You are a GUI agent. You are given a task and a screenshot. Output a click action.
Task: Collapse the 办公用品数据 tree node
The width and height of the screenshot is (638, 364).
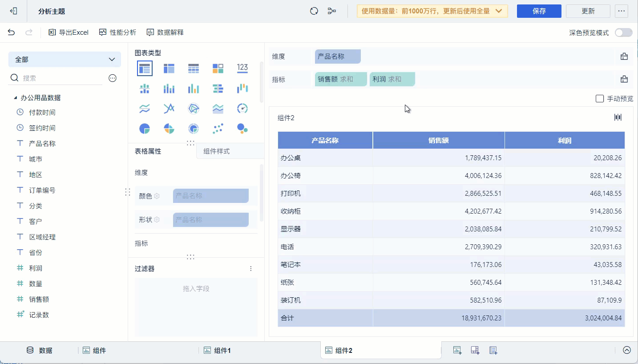click(x=16, y=98)
